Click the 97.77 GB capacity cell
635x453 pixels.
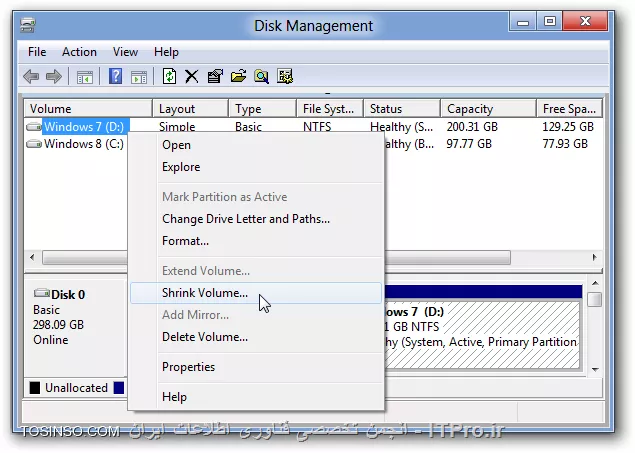[469, 144]
